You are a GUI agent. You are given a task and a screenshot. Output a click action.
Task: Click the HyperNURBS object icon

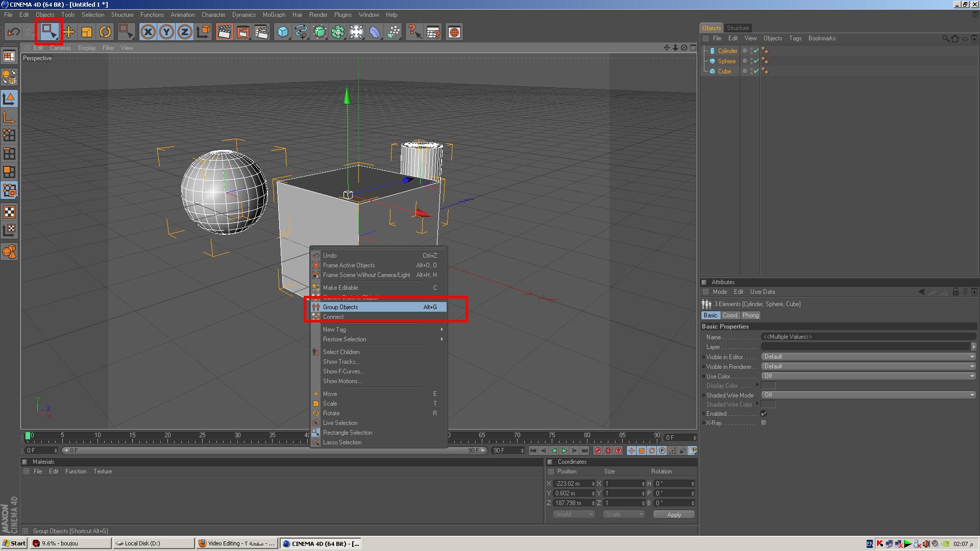pos(320,32)
